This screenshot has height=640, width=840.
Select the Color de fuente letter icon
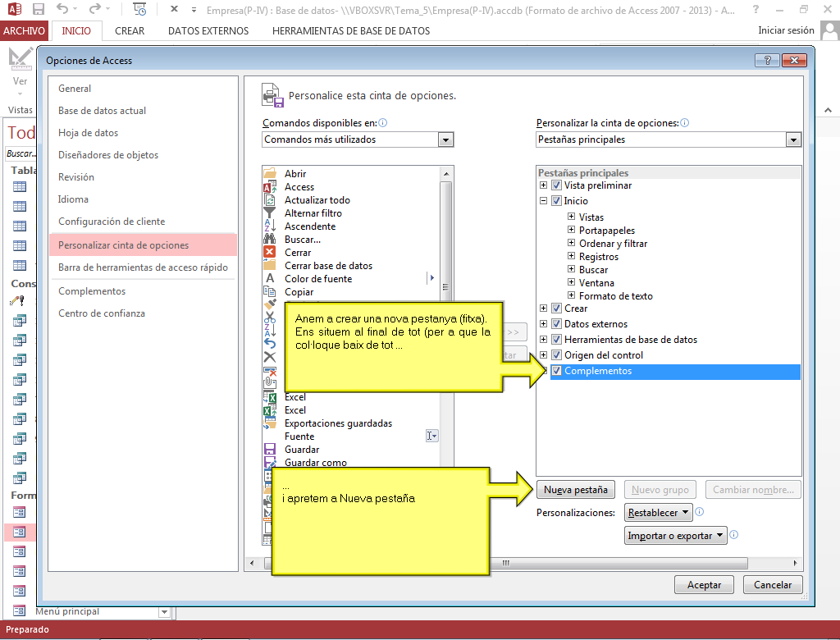point(270,278)
